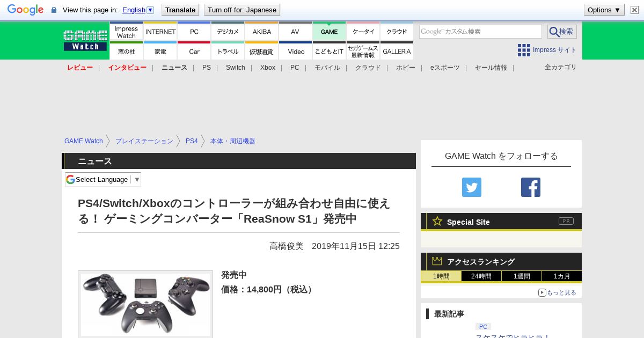Open the 全カテゴリ link
644x338 pixels.
click(x=561, y=67)
